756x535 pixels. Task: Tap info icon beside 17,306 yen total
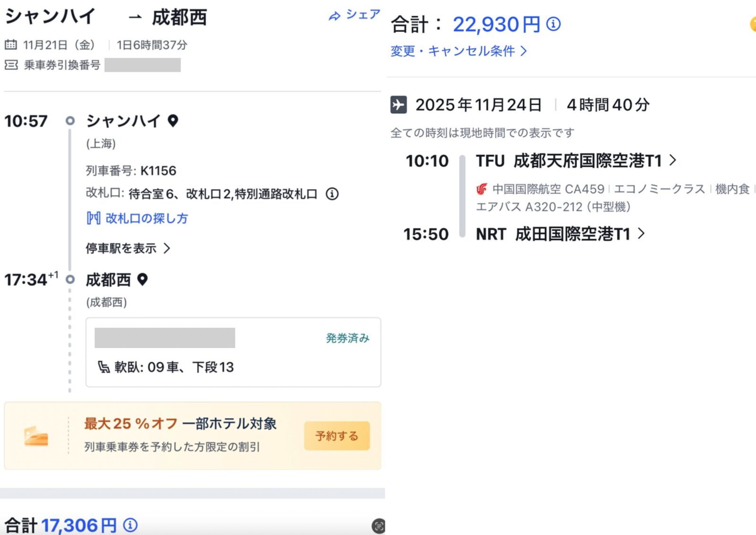(130, 525)
